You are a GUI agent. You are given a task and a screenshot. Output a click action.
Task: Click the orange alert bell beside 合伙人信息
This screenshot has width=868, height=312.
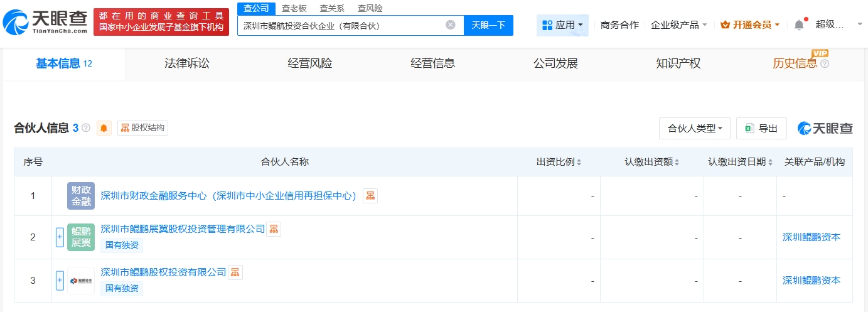pos(104,128)
